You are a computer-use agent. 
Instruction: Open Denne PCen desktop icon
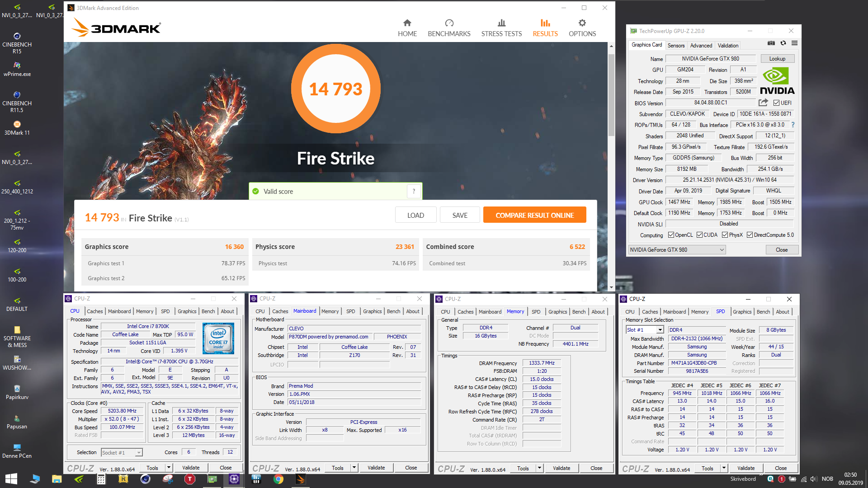coord(17,451)
